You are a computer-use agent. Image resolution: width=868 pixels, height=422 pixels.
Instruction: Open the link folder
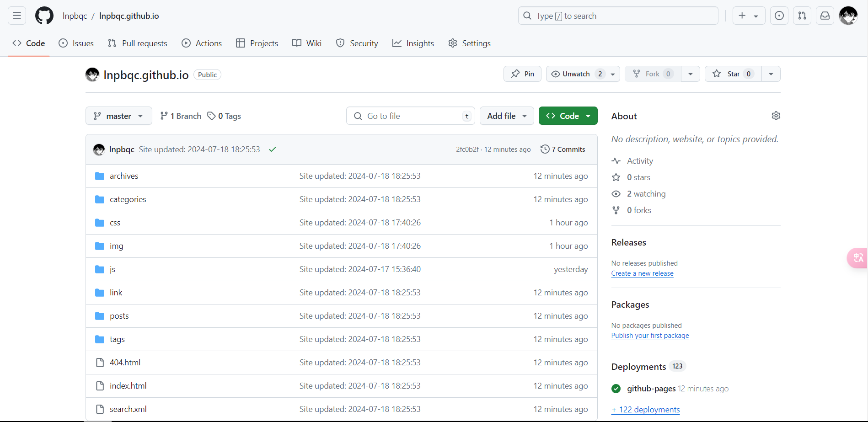(116, 293)
